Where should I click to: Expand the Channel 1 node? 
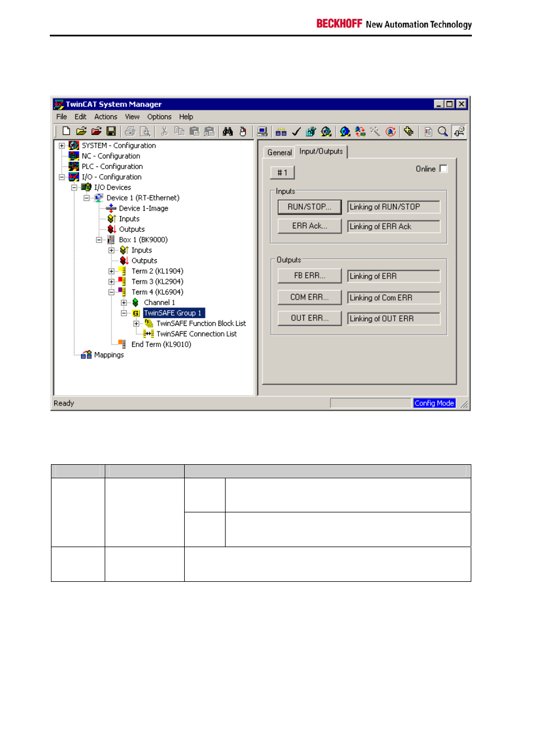click(x=124, y=303)
